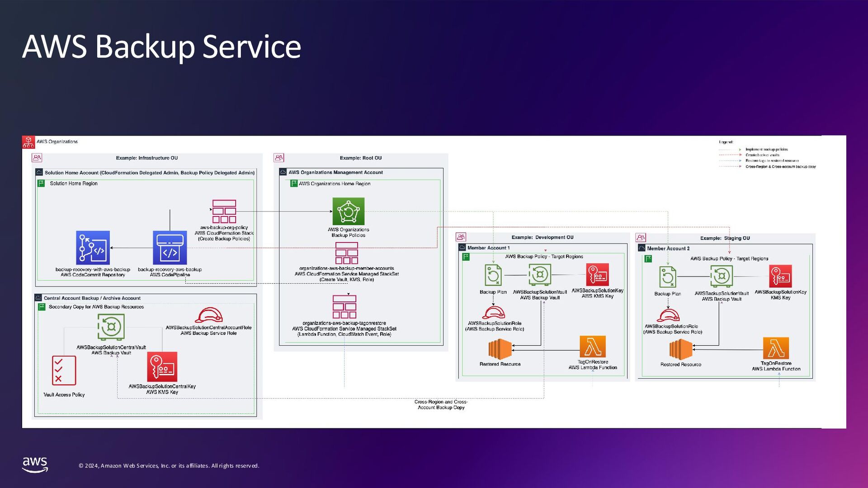The height and width of the screenshot is (488, 868).
Task: Click the Vault Access Policy checklist icon
Action: pos(64,371)
